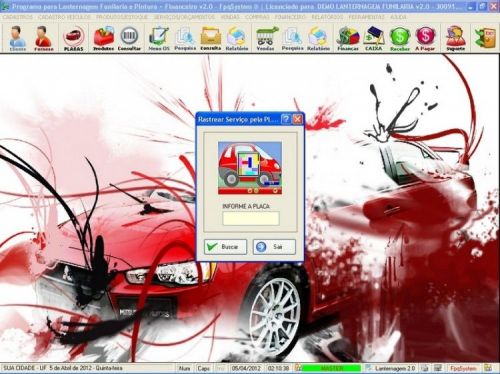Screen dimensions: 500x374
Task: Click the rightmost status bar icon
Action: (488, 368)
